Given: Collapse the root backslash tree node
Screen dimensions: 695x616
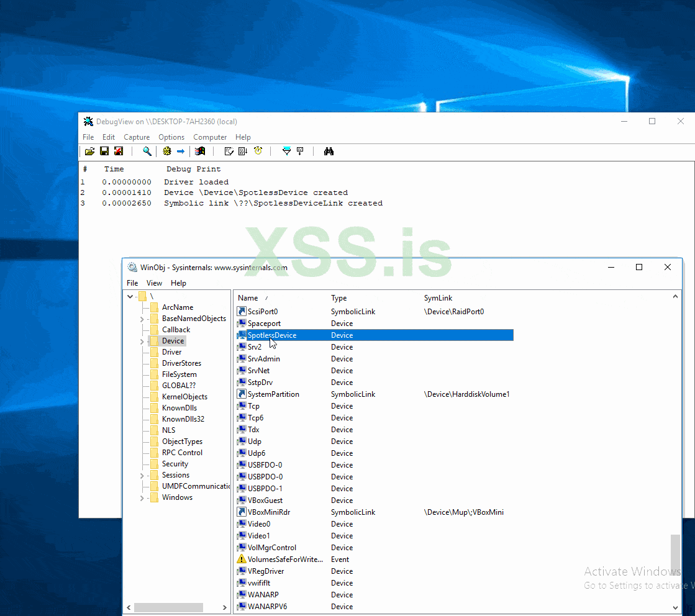Looking at the screenshot, I should (130, 296).
